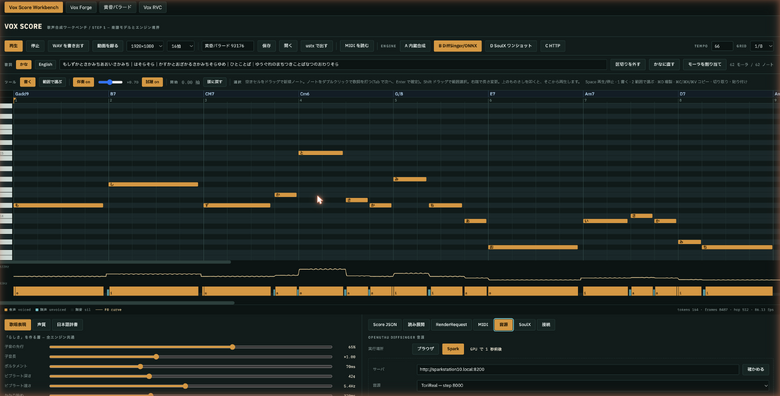
Task: Select the B DiffSinger/ONNX engine
Action: (x=458, y=46)
